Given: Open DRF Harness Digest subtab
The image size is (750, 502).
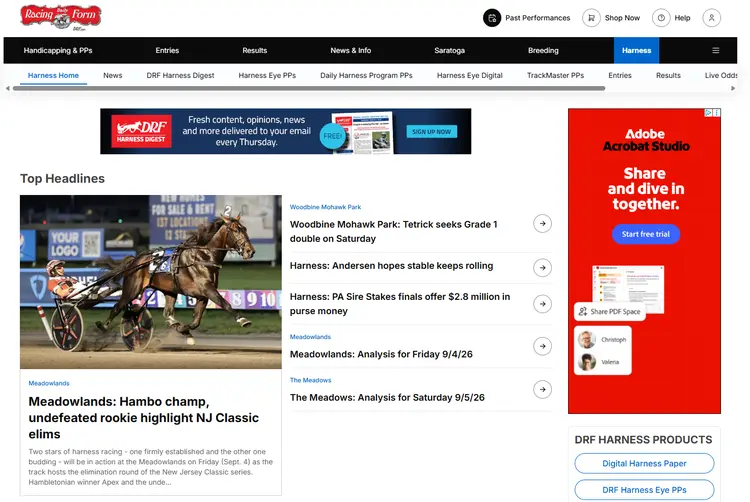Looking at the screenshot, I should [180, 76].
